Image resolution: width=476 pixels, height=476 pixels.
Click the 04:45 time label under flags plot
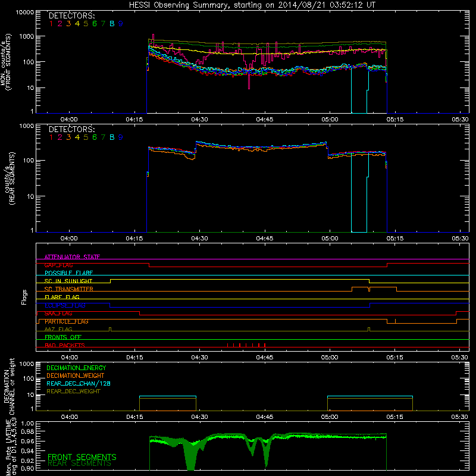[x=264, y=358]
